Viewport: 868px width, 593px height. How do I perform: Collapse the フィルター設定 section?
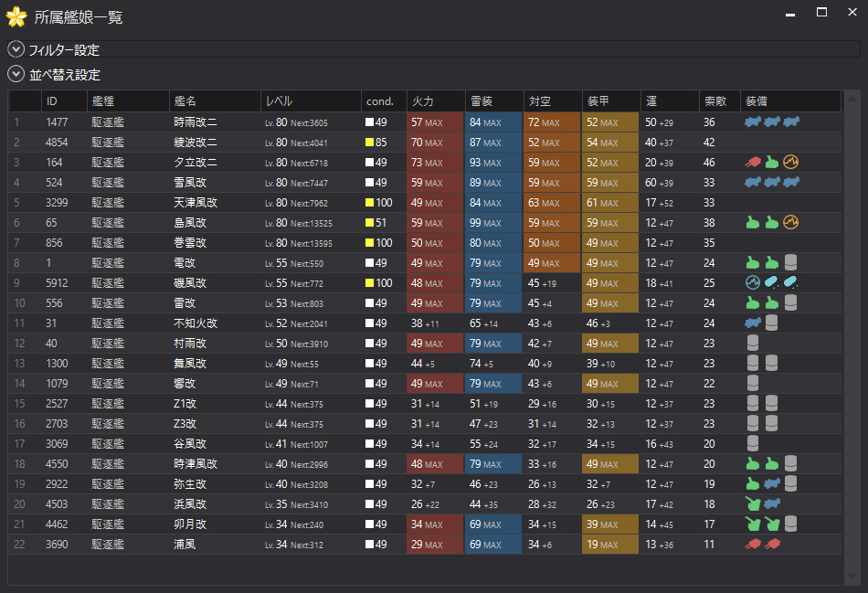tap(16, 51)
